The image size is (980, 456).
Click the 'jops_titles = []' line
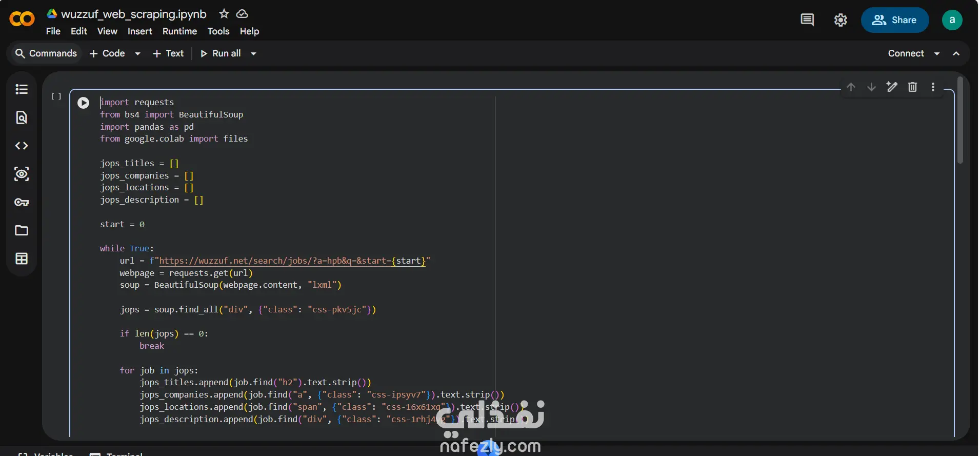coord(139,163)
